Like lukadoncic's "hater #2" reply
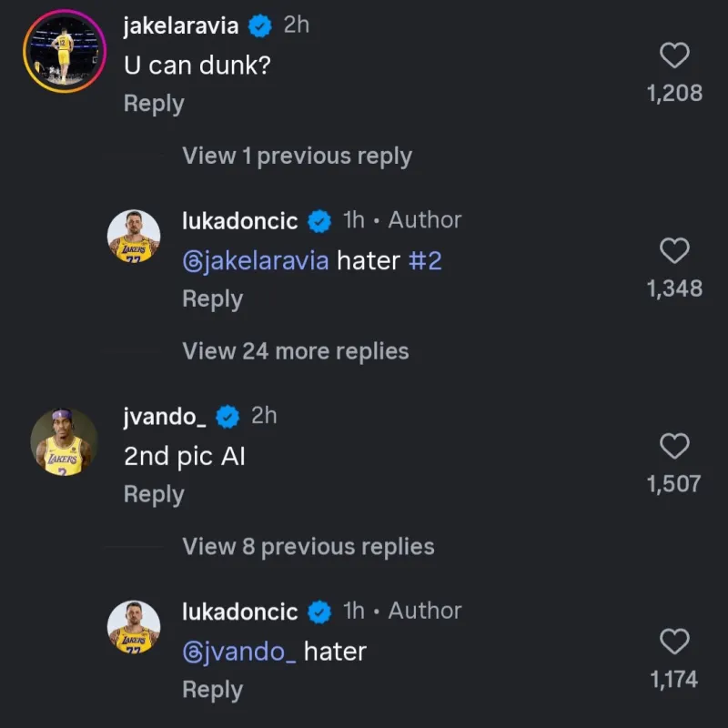728x728 pixels. (x=673, y=251)
